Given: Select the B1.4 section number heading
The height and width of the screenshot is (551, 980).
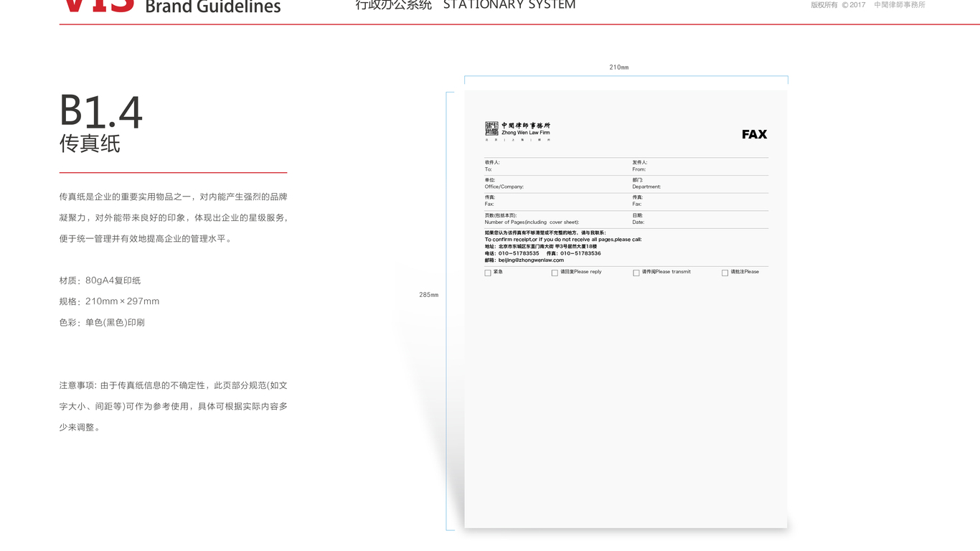Looking at the screenshot, I should click(101, 112).
